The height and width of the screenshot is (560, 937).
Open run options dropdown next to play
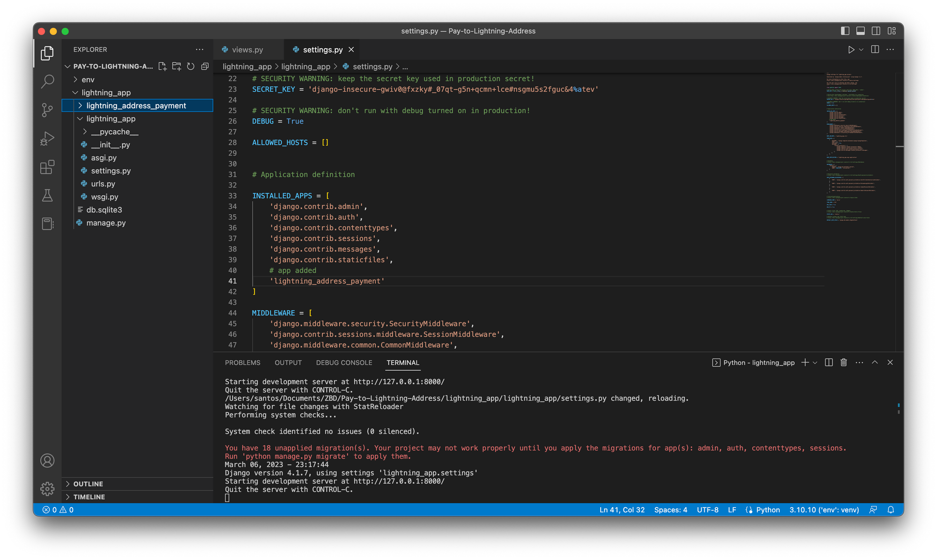861,50
